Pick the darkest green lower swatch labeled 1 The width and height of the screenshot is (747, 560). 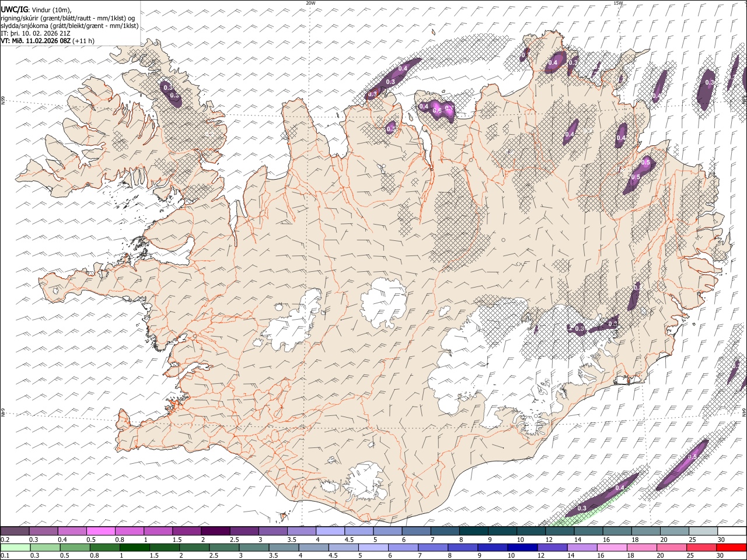pos(134,547)
